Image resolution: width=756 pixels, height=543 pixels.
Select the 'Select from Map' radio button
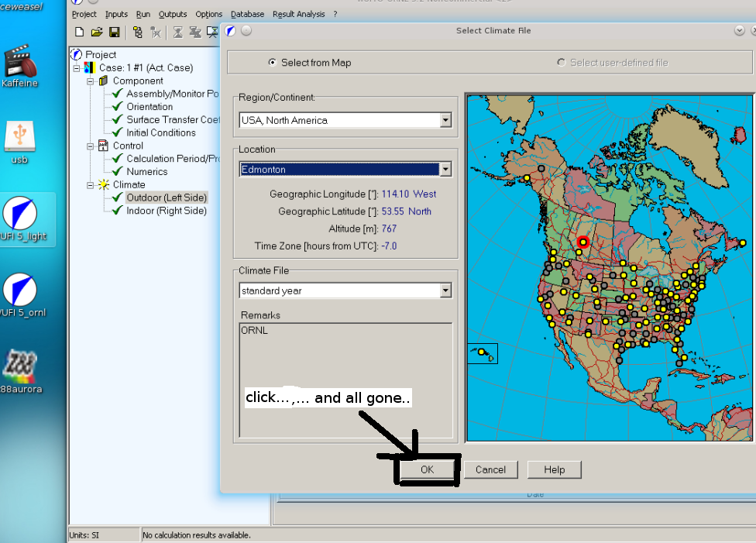coord(272,63)
